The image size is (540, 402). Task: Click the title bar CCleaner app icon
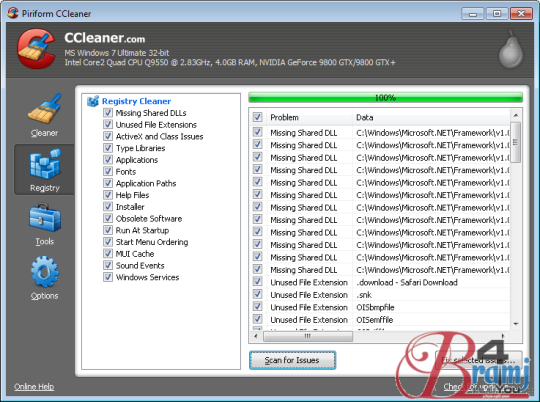tap(13, 13)
